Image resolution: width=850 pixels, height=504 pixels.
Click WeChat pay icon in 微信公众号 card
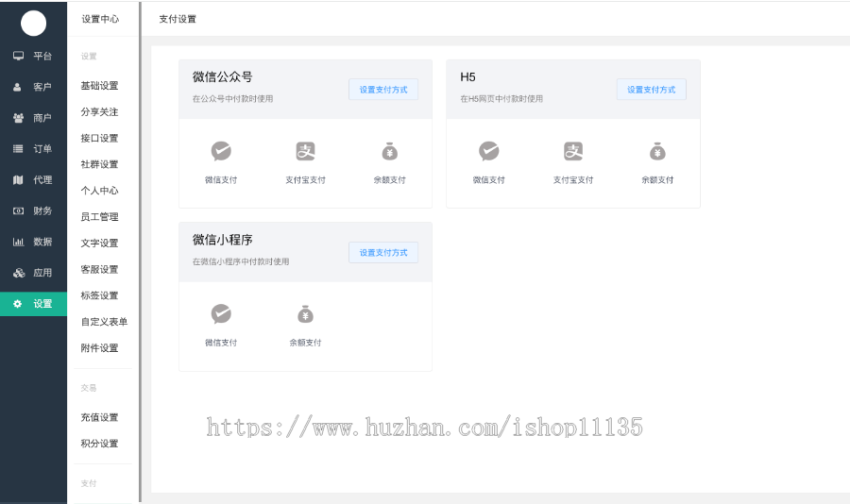221,151
